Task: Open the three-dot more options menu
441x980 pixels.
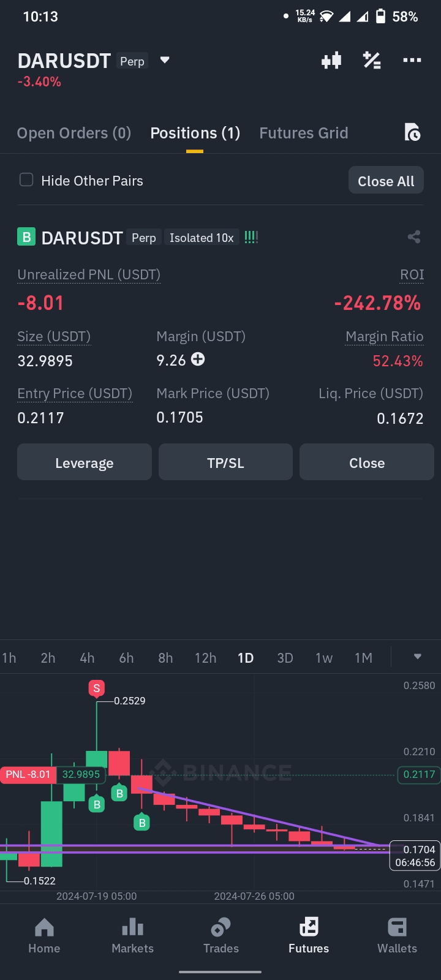Action: tap(412, 60)
